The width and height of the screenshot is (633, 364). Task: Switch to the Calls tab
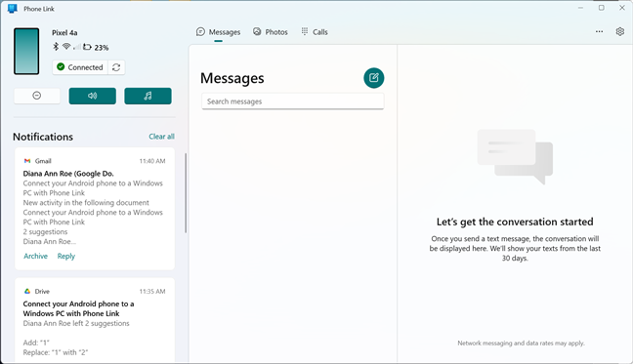315,32
